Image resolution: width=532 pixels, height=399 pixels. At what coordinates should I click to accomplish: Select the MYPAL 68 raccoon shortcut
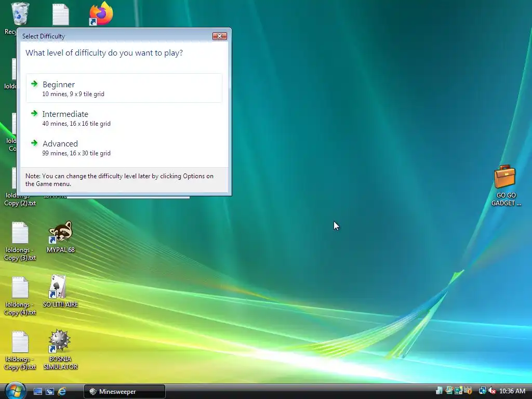pos(60,237)
